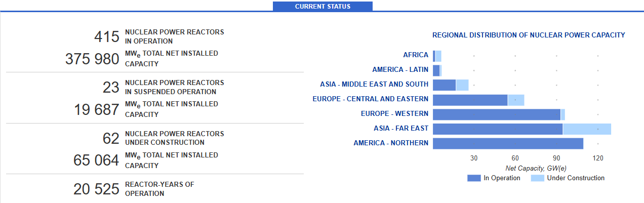Click the Regional Distribution chart title
The height and width of the screenshot is (203, 644).
[529, 35]
